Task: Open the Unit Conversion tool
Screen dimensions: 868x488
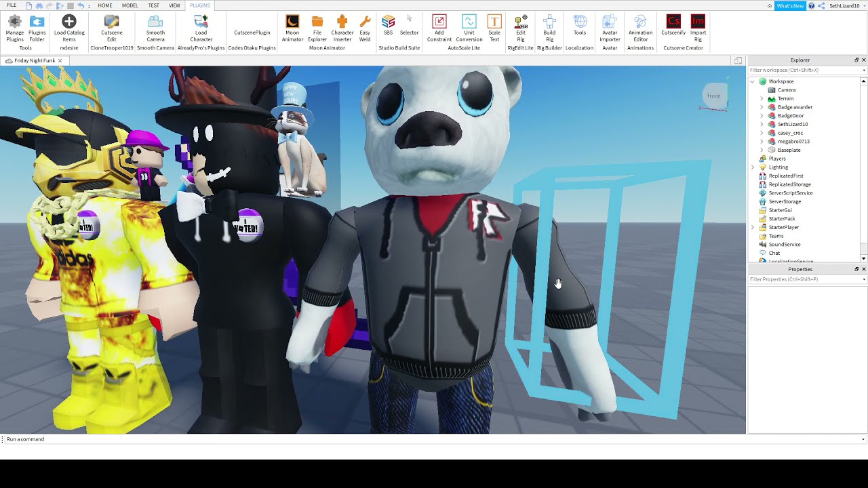Action: click(469, 28)
